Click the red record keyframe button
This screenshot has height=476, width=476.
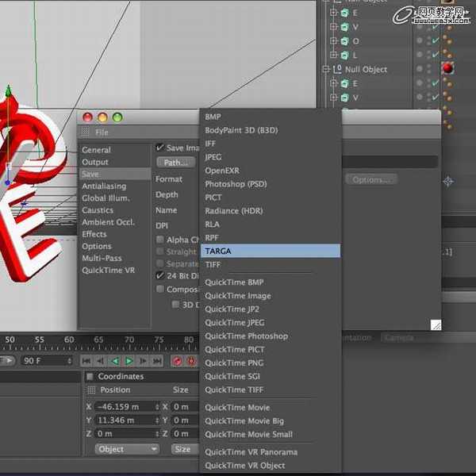click(177, 361)
